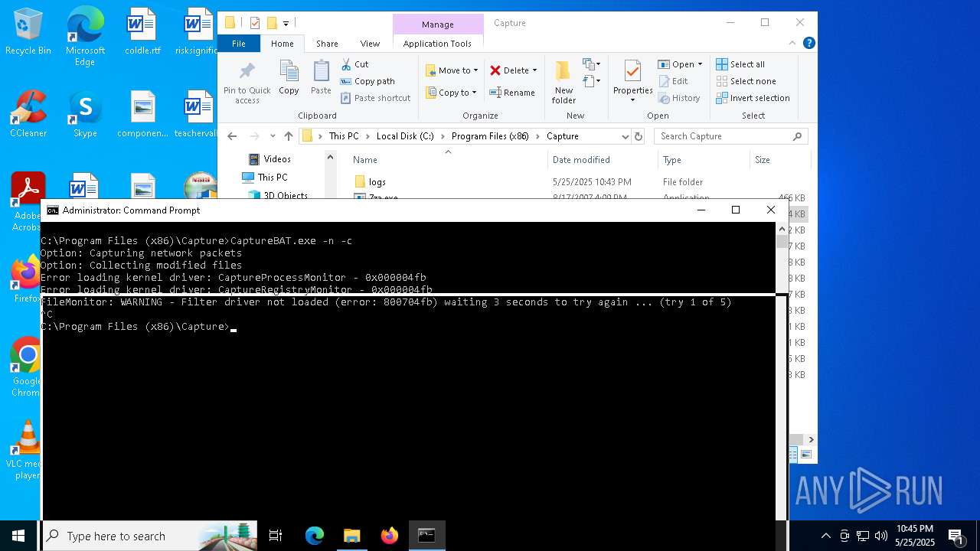Click Pin to Quick access in ribbon
The width and height of the screenshot is (980, 551).
247,83
